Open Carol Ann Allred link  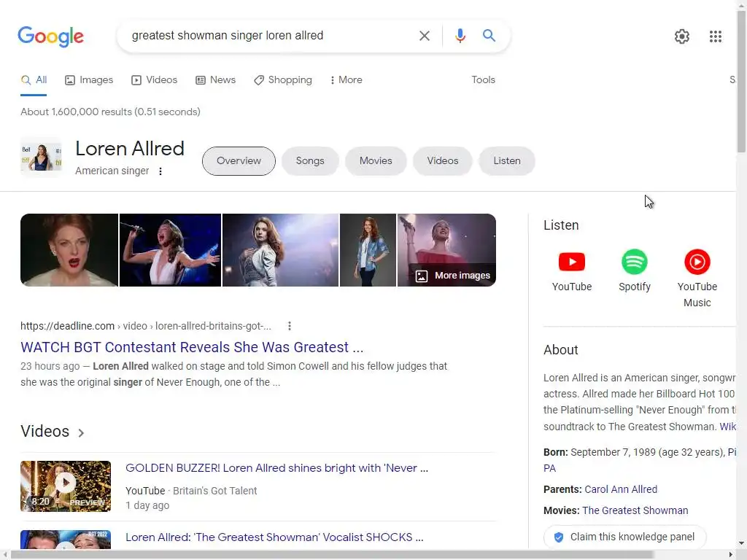(x=621, y=489)
